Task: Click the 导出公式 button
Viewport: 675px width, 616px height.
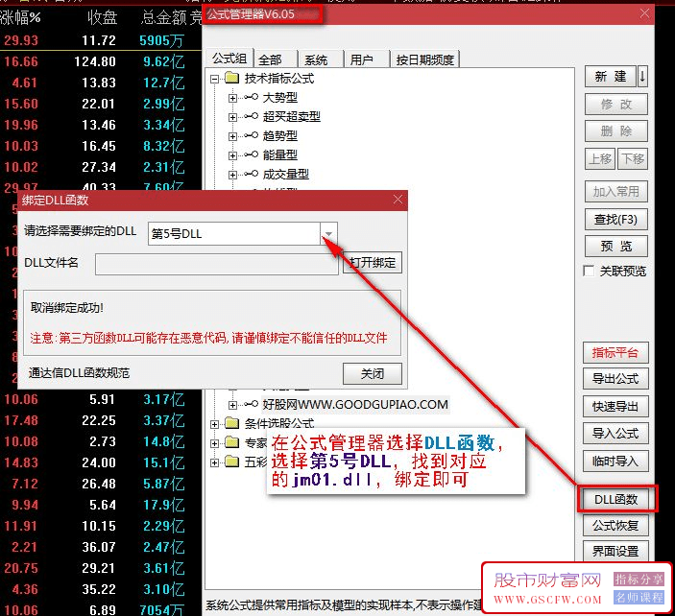Action: coord(615,379)
